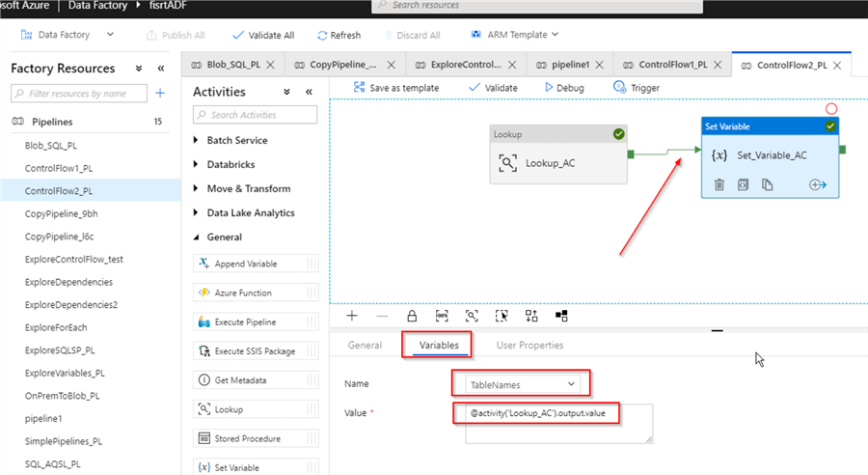Click Debug button
The image size is (868, 475).
[x=564, y=88]
